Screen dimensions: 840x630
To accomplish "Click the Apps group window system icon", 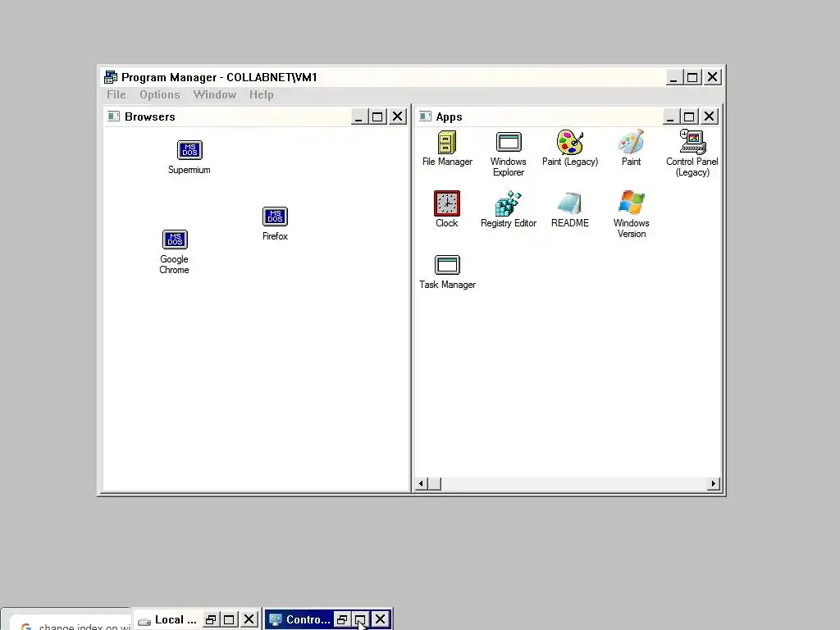I will tap(426, 116).
